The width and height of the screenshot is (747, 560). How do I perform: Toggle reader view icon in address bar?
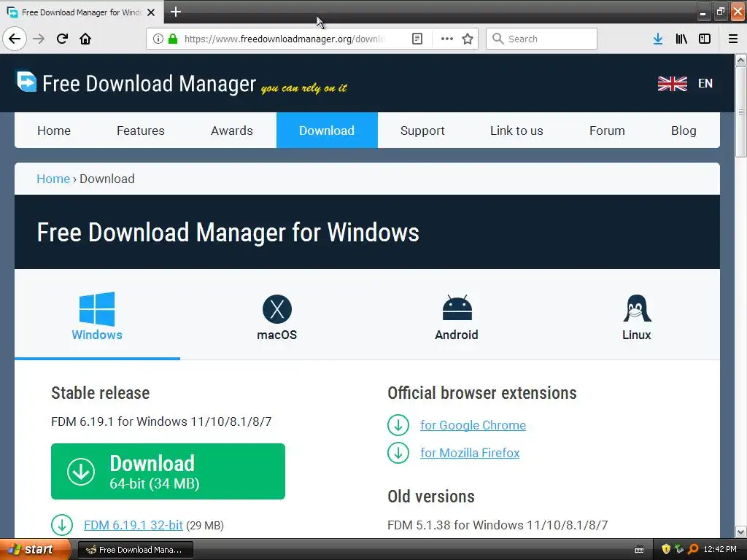click(417, 39)
